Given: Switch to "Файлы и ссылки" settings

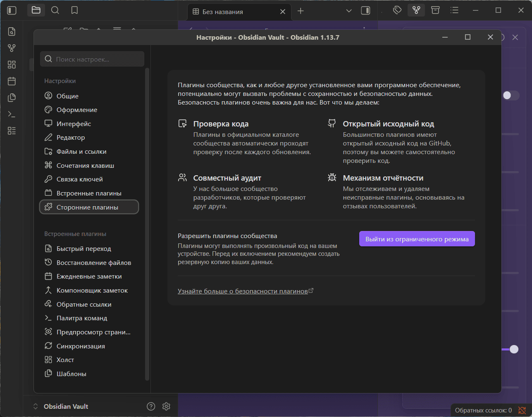Looking at the screenshot, I should 89,152.
